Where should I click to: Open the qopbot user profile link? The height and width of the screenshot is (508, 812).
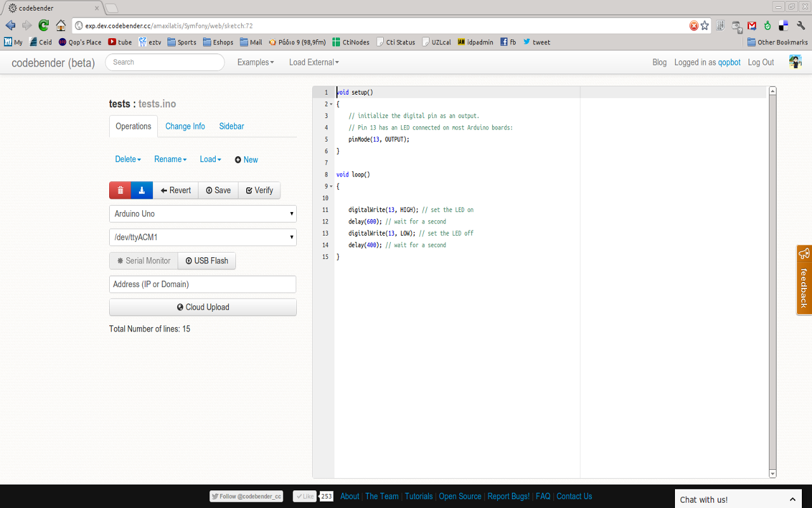pos(730,62)
